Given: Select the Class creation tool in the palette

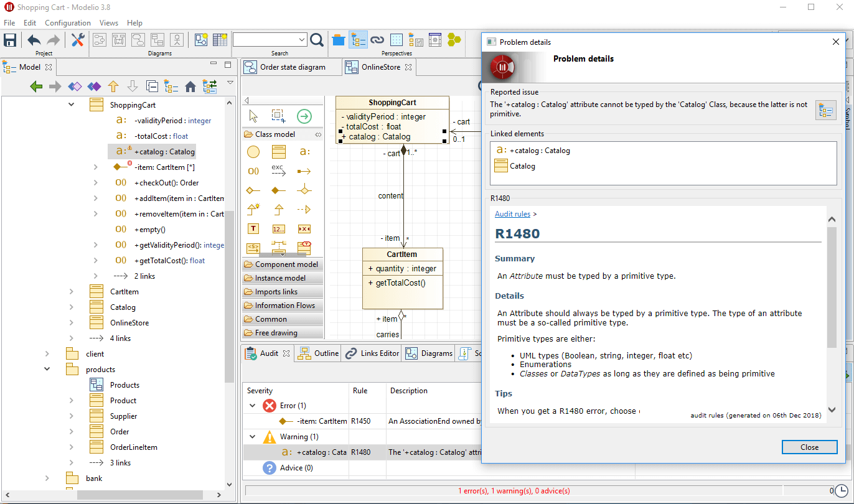Looking at the screenshot, I should [278, 151].
